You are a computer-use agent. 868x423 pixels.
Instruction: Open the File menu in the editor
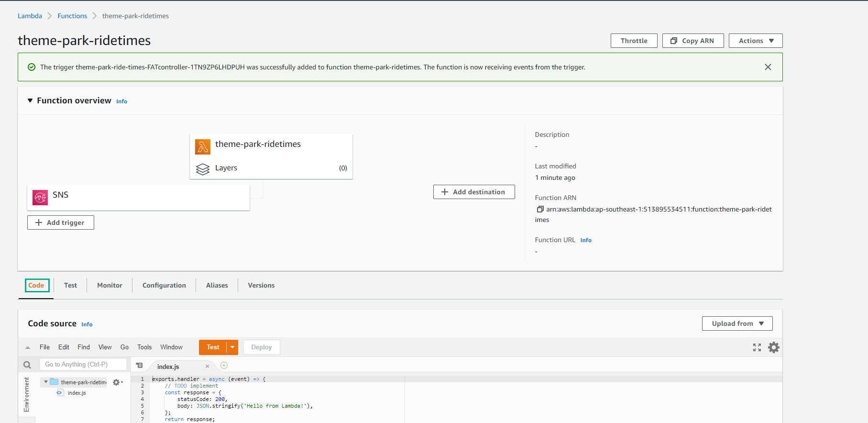coord(44,347)
